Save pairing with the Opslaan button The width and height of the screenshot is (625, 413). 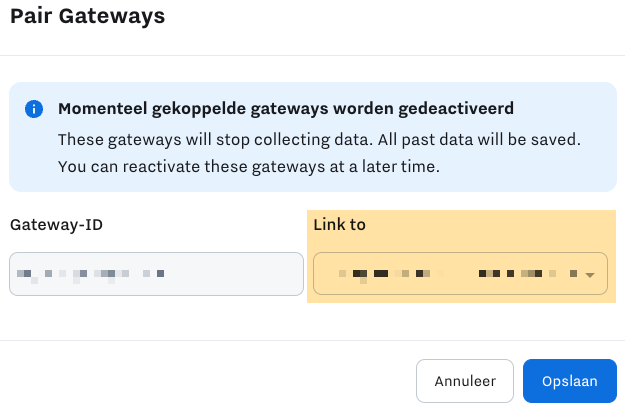pos(569,381)
